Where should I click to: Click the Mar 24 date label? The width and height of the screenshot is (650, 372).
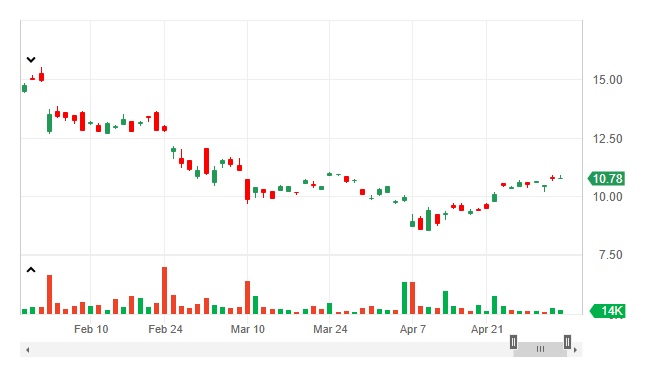[x=330, y=329]
